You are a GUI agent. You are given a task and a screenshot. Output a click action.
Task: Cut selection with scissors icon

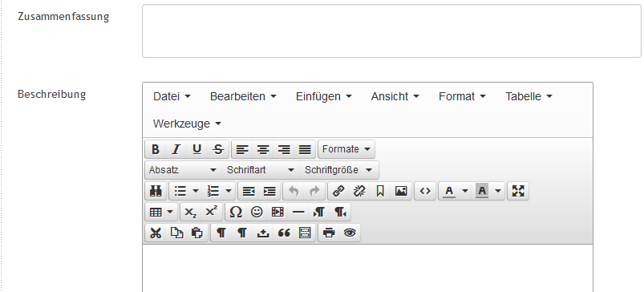[156, 233]
